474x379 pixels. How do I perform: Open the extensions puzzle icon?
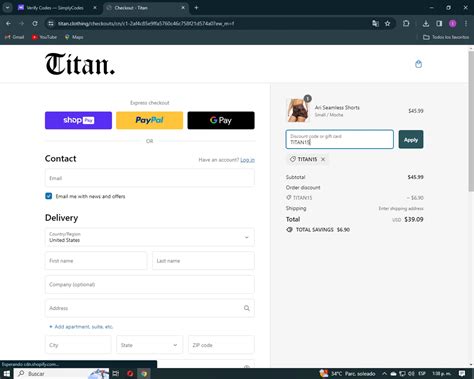point(406,23)
